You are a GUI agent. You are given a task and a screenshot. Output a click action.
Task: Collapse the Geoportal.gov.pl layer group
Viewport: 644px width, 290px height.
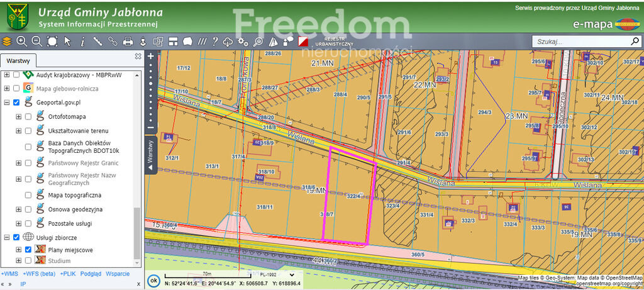coord(7,103)
